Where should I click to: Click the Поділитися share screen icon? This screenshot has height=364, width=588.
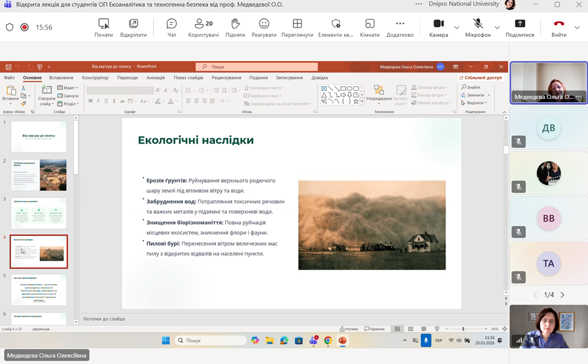pyautogui.click(x=520, y=27)
